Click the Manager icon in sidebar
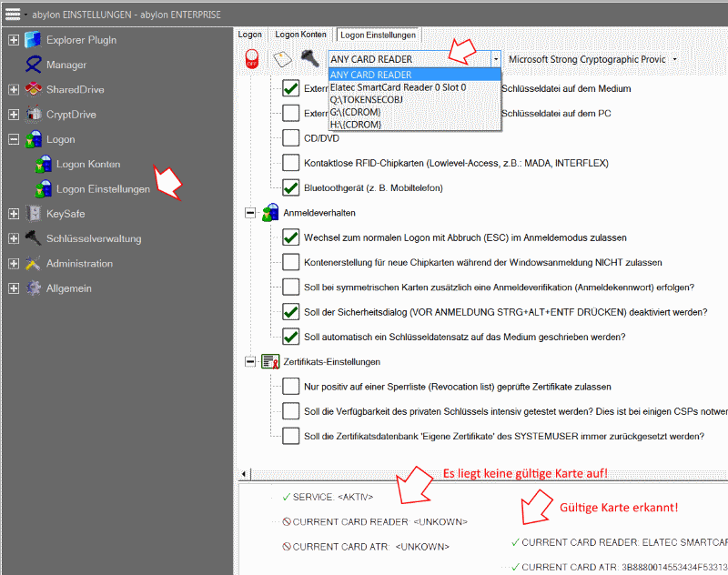728x575 pixels. coord(33,65)
